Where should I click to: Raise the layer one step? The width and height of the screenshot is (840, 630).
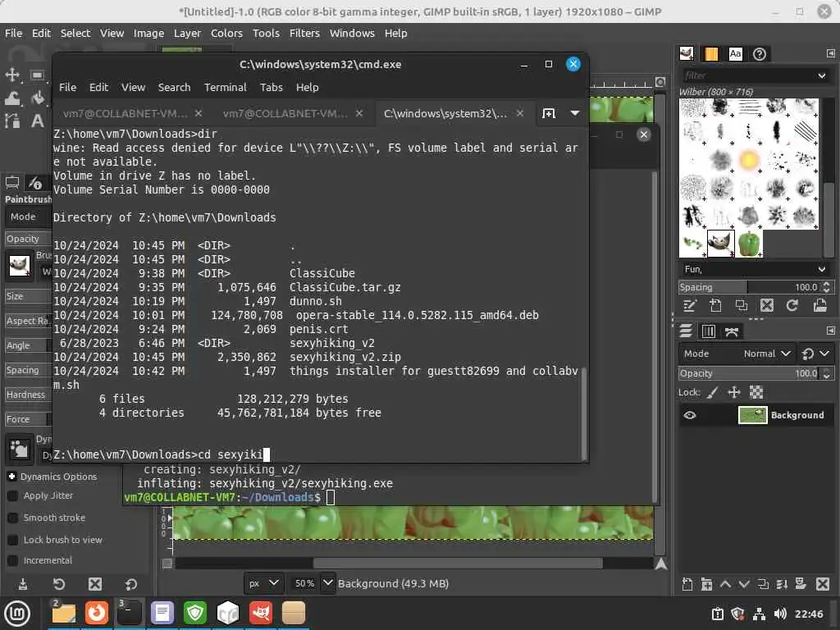point(725,584)
